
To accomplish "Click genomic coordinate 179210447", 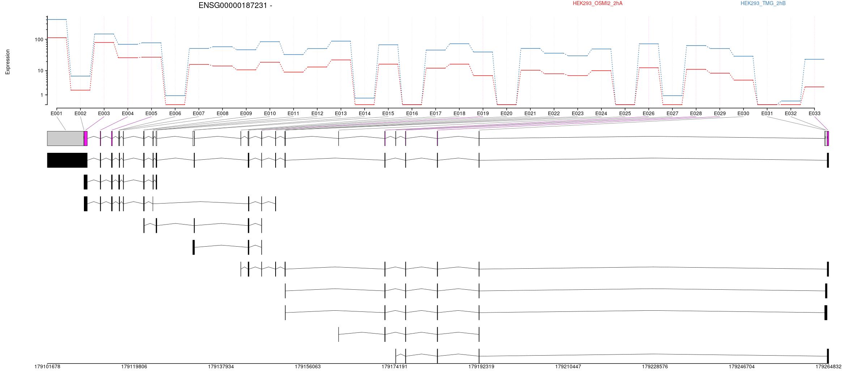I will 568,366.
